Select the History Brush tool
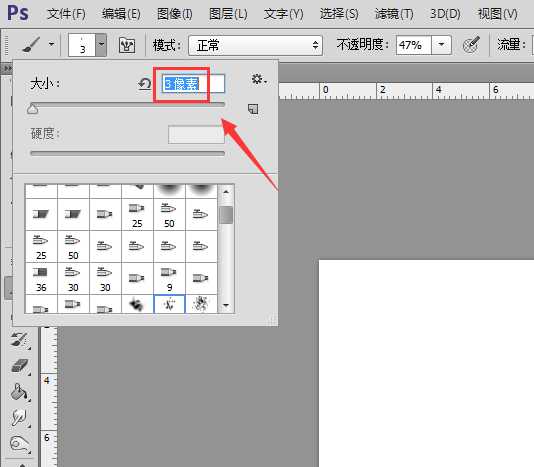Viewport: 534px width, 467px height. coord(19,340)
